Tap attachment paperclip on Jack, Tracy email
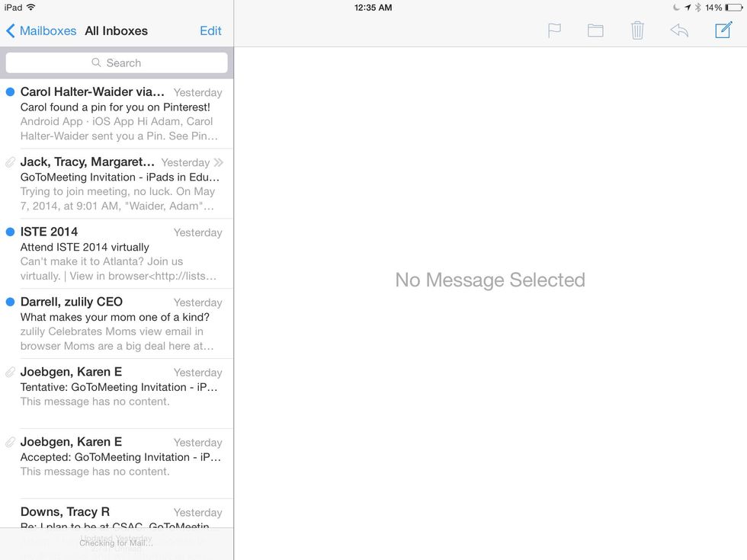Screen dimensions: 747x560 click(x=10, y=162)
